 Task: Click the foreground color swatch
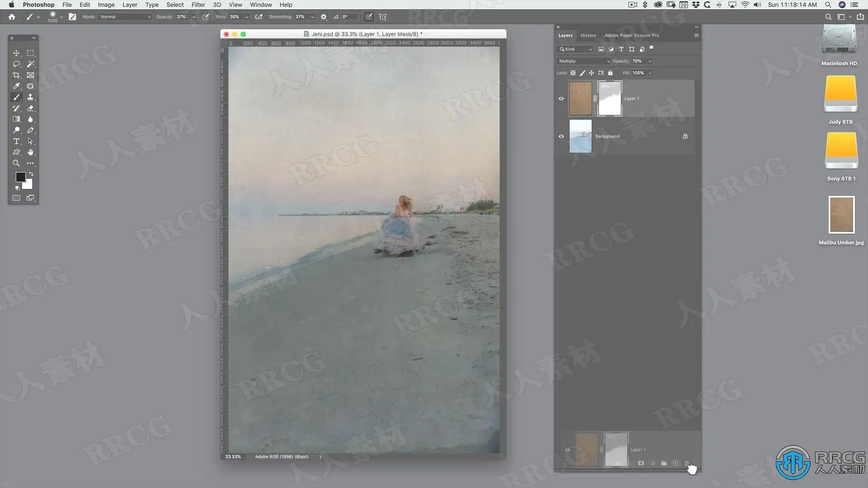pyautogui.click(x=20, y=177)
